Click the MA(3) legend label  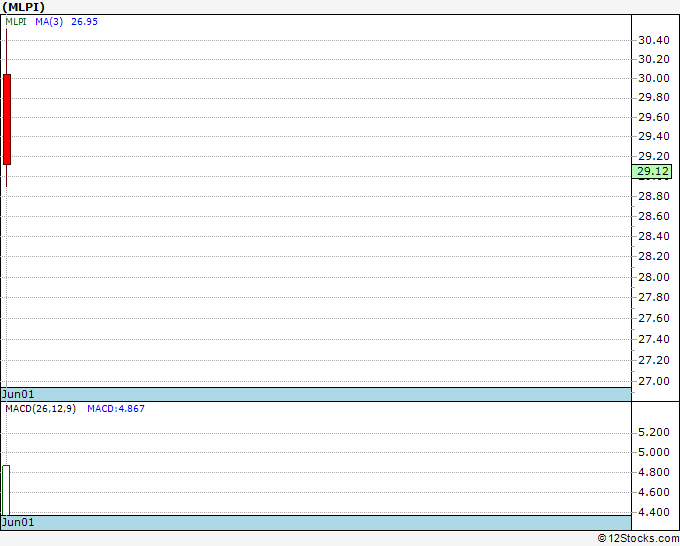coord(49,22)
